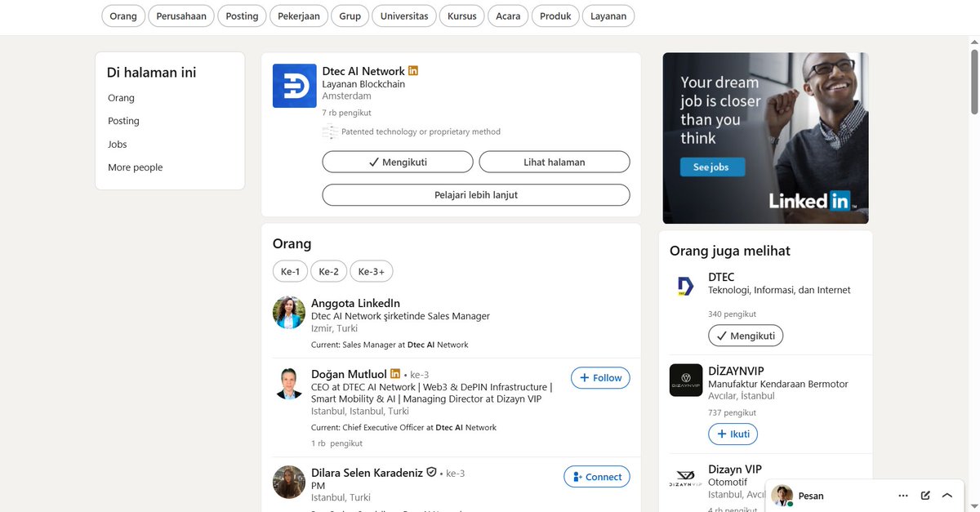Click Ikuti for DİZAYNVIP

[733, 434]
